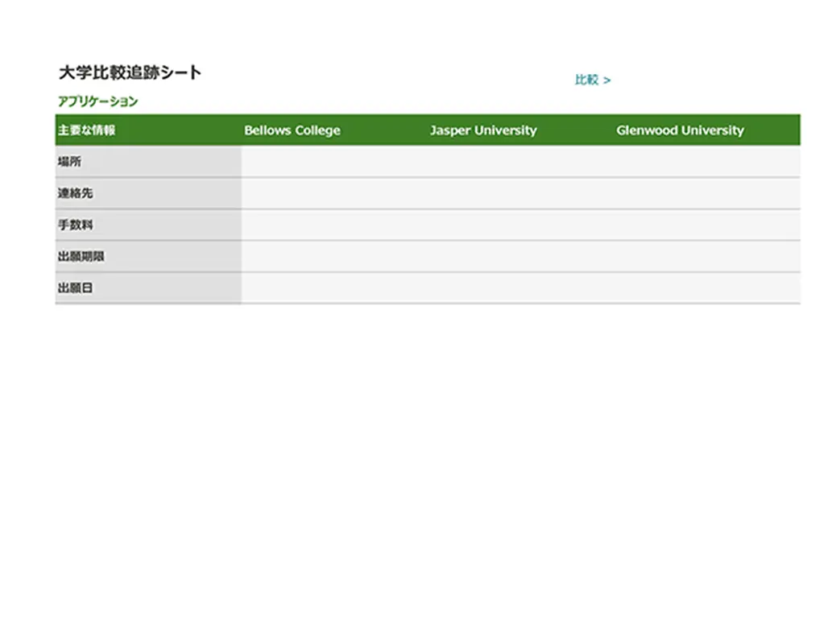This screenshot has height=644, width=828.
Task: Open the 比較 > link
Action: 593,80
